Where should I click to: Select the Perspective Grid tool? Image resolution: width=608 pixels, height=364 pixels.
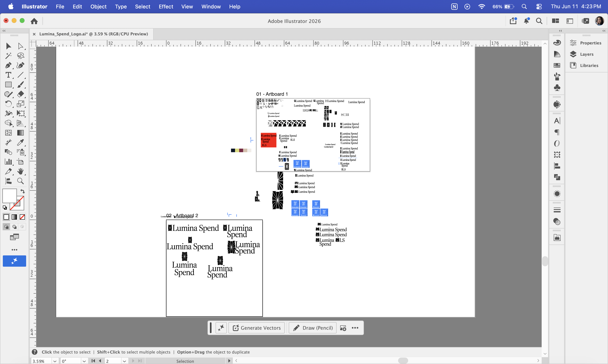pos(21,123)
